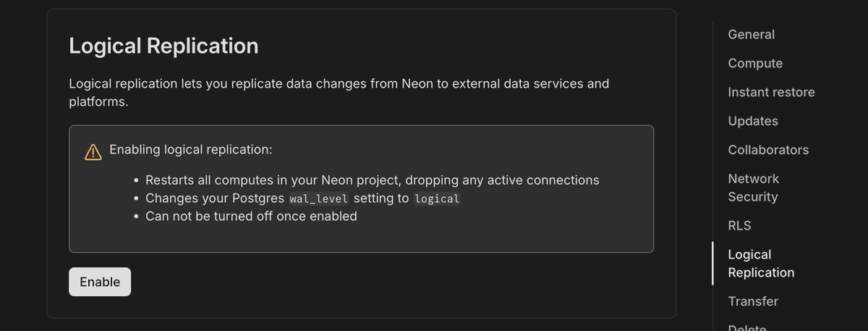
Task: Open the RLS settings section
Action: tap(739, 225)
